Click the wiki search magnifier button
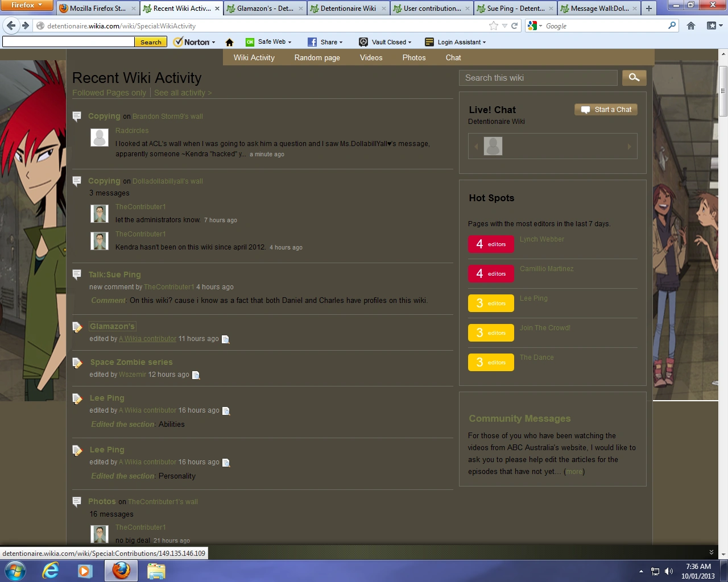728x582 pixels. (634, 78)
